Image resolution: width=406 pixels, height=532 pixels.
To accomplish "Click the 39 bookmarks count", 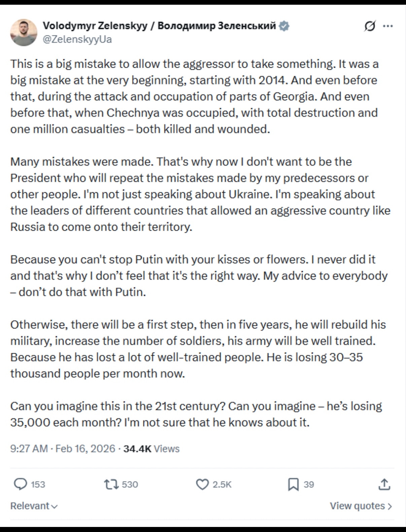I will pyautogui.click(x=309, y=484).
